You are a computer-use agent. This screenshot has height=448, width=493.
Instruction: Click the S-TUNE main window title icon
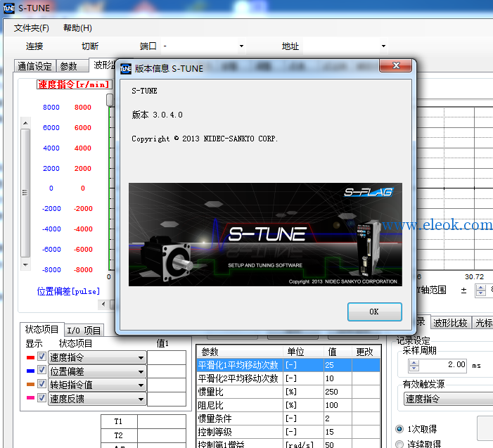(9, 8)
